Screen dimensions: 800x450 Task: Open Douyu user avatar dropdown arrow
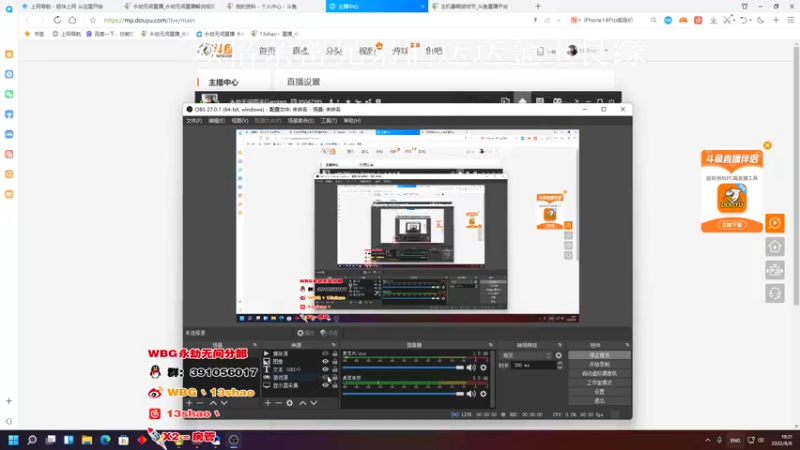coord(606,51)
